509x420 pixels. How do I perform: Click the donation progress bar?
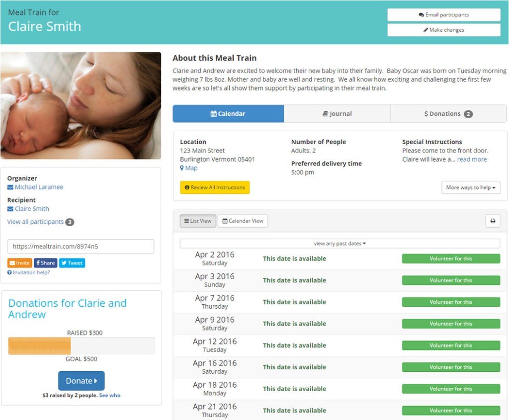pyautogui.click(x=81, y=346)
